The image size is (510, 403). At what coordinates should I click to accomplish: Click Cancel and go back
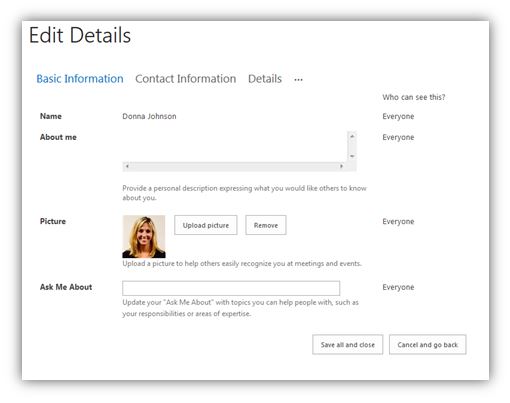427,344
